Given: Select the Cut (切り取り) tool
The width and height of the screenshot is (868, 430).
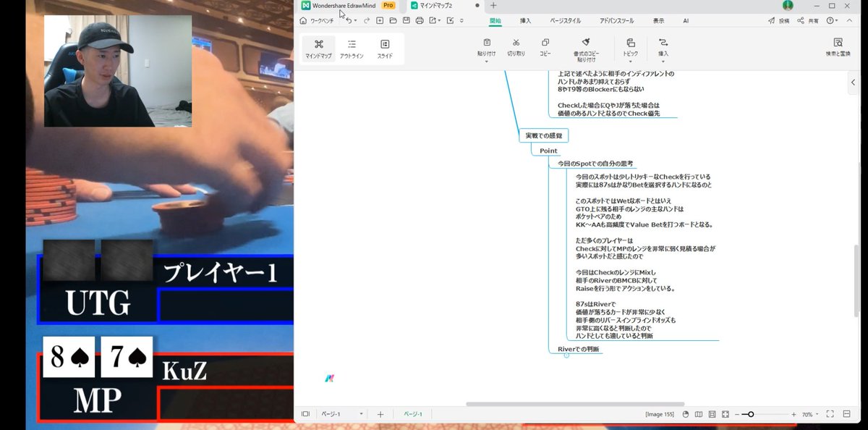Looking at the screenshot, I should tap(516, 46).
